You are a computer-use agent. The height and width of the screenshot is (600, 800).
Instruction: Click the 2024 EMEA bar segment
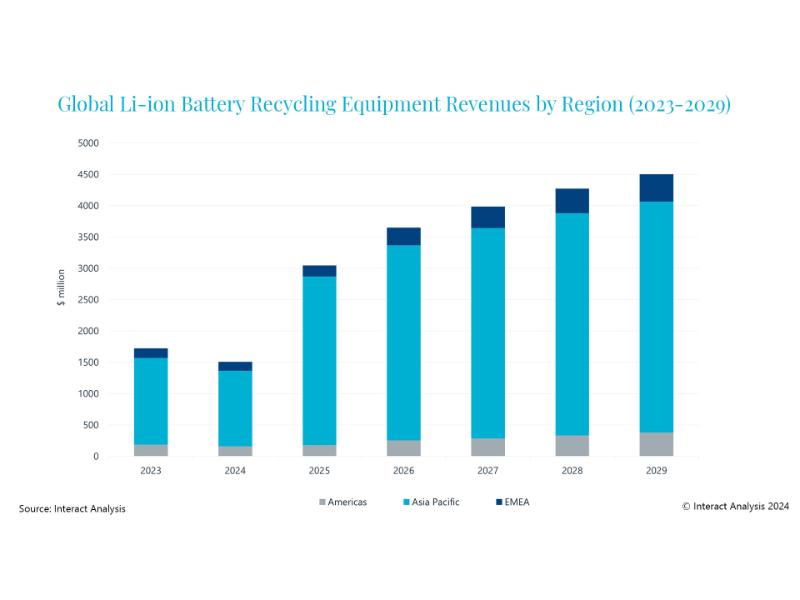coord(235,366)
